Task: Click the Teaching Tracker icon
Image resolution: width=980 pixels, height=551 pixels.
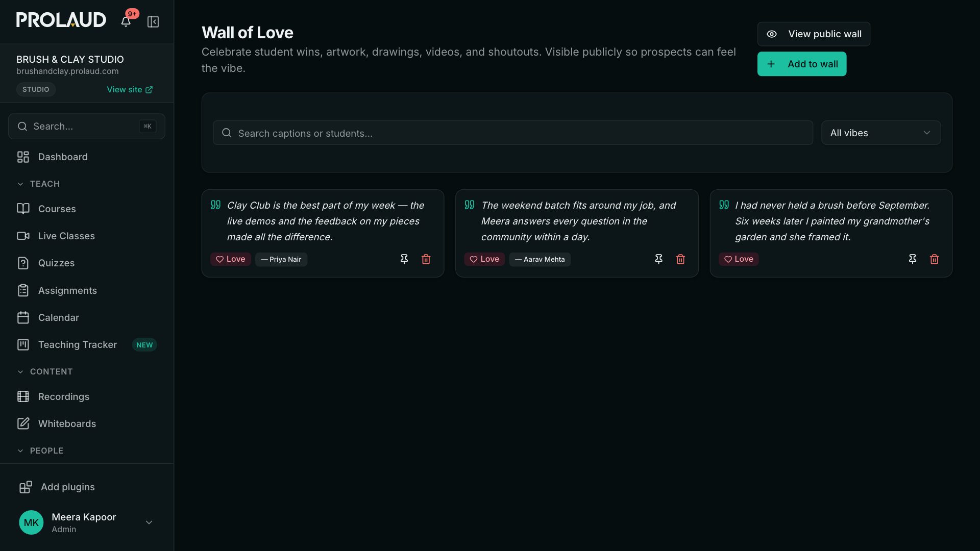Action: [23, 345]
